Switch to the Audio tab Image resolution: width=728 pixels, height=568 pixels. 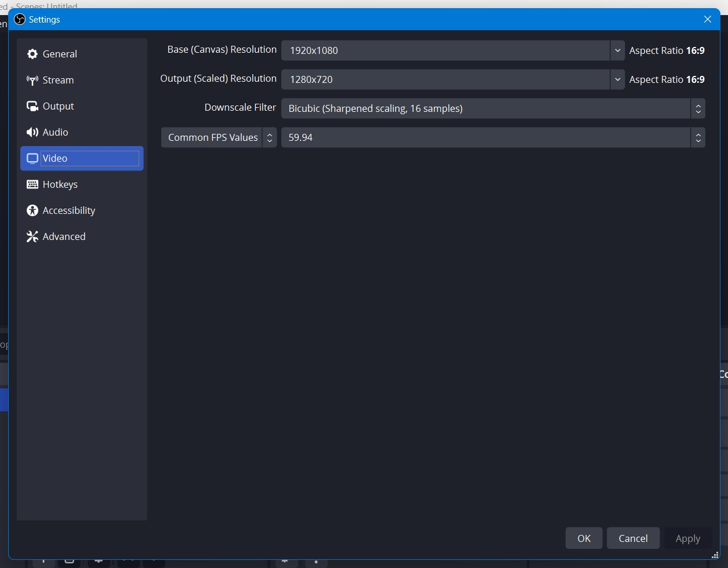(54, 132)
